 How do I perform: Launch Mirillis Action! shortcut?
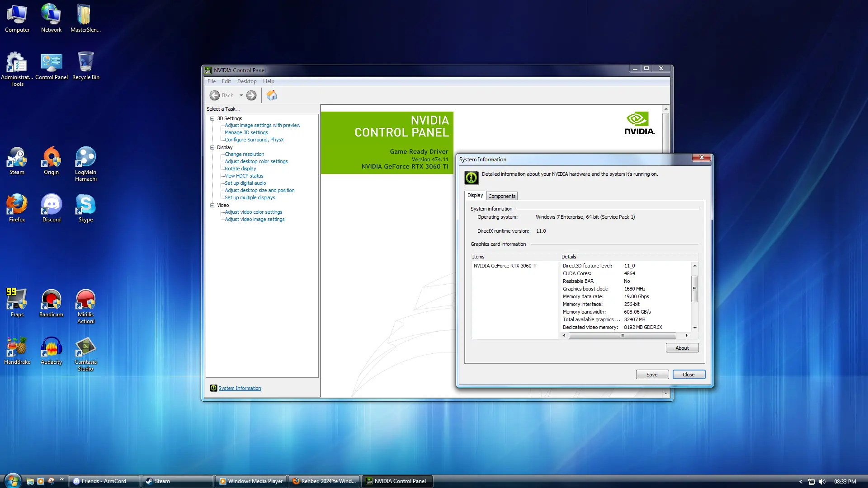click(85, 306)
